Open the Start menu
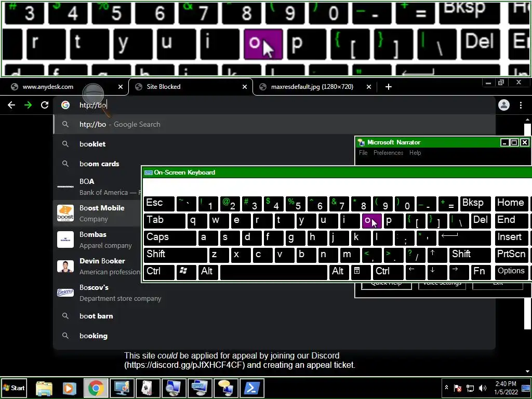Viewport: 532px width, 399px height. [x=14, y=388]
